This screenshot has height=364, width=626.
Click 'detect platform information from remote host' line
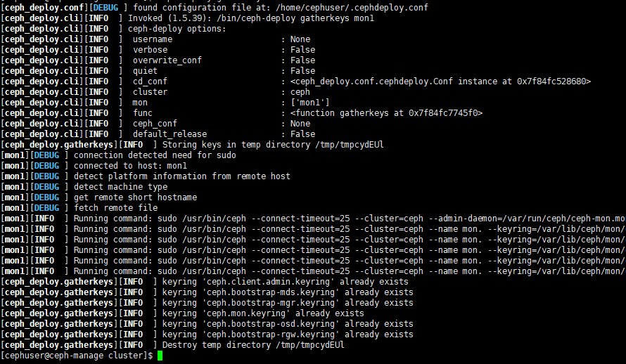point(182,176)
